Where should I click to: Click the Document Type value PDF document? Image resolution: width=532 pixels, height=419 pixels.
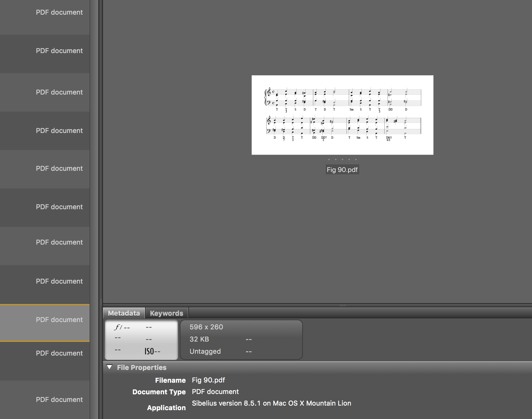pyautogui.click(x=215, y=392)
